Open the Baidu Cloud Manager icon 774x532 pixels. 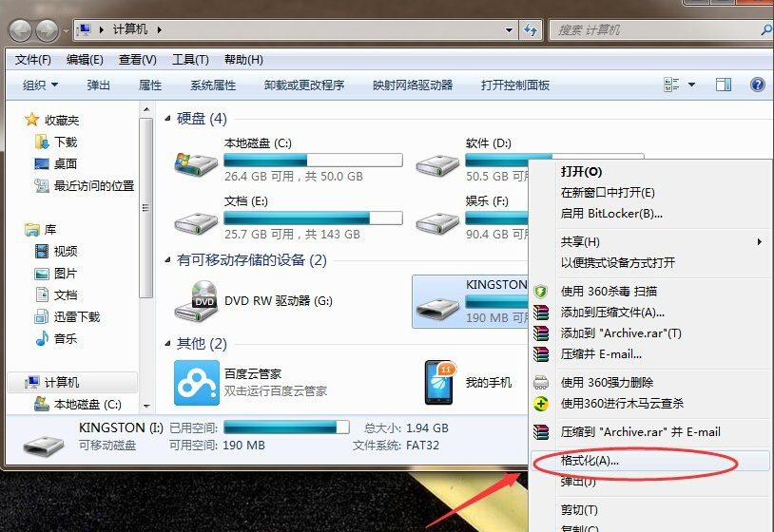coord(197,382)
